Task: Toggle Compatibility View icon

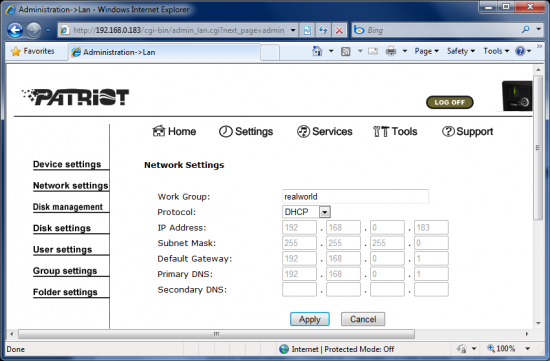Action: 307,30
